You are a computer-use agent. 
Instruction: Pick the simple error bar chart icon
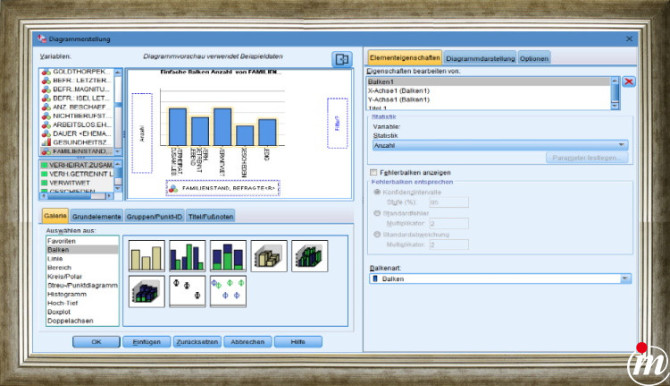187,292
